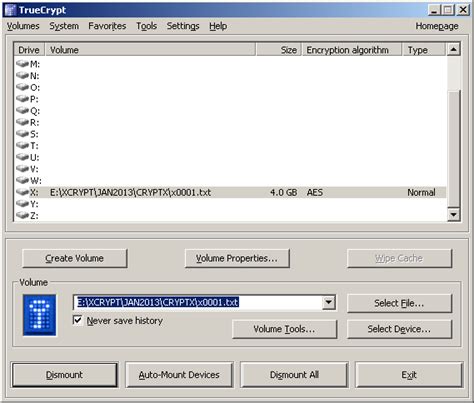Click the drive icon for O:
This screenshot has width=474, height=403.
click(22, 87)
